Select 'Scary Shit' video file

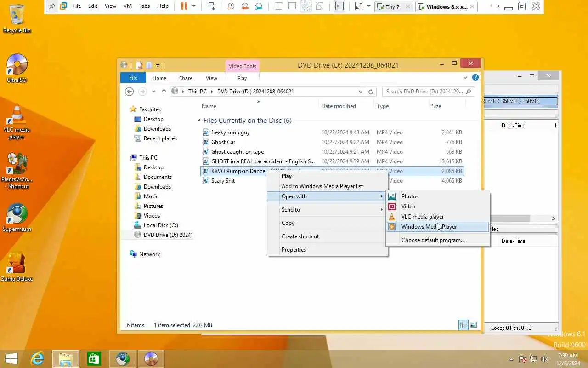click(223, 181)
